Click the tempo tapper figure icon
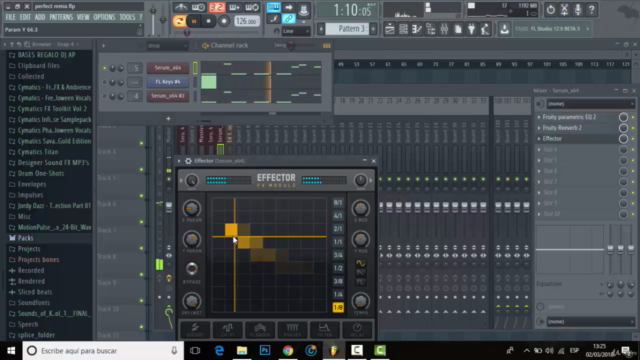Image resolution: width=640 pixels, height=360 pixels. [x=485, y=29]
